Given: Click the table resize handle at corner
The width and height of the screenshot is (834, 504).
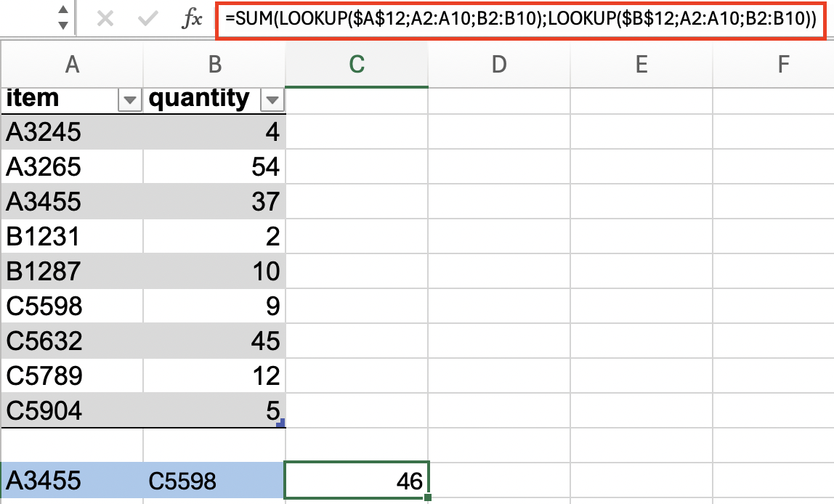Looking at the screenshot, I should (x=281, y=423).
